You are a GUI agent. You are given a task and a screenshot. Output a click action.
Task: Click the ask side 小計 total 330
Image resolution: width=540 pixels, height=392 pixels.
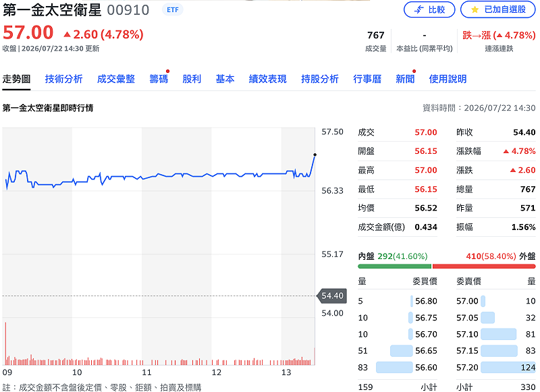tap(528, 387)
